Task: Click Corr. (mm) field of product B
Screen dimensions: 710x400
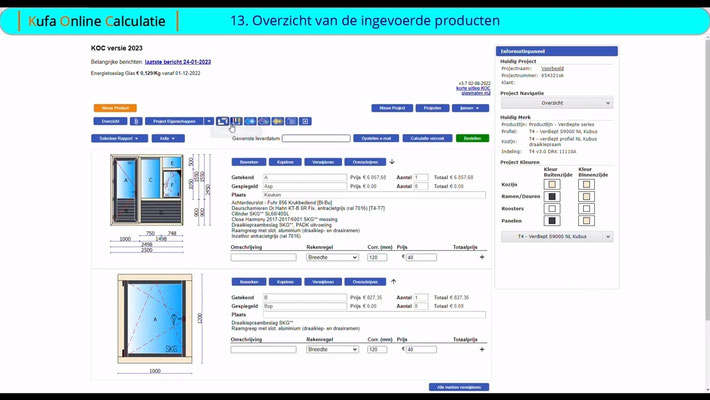Action: pyautogui.click(x=377, y=350)
